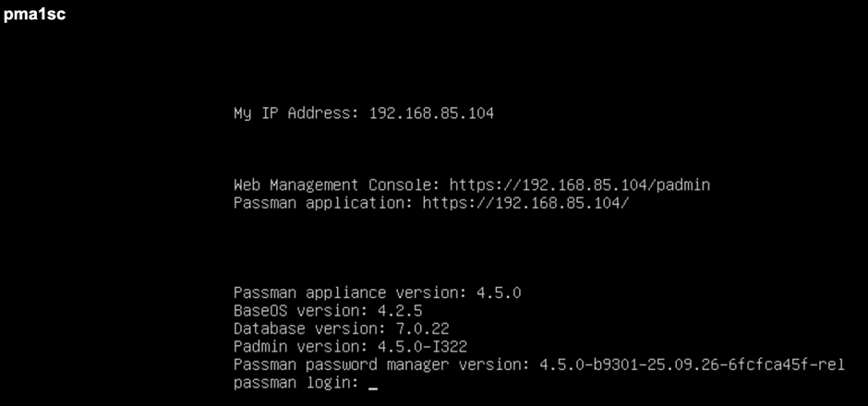Viewport: 868px width, 406px height.
Task: Click the "Passman password manager version:" label
Action: click(377, 364)
